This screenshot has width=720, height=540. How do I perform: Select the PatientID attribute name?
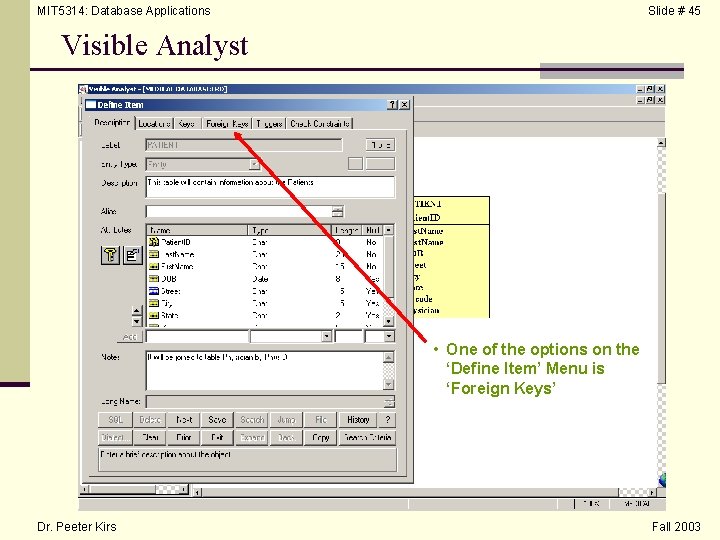pyautogui.click(x=176, y=242)
